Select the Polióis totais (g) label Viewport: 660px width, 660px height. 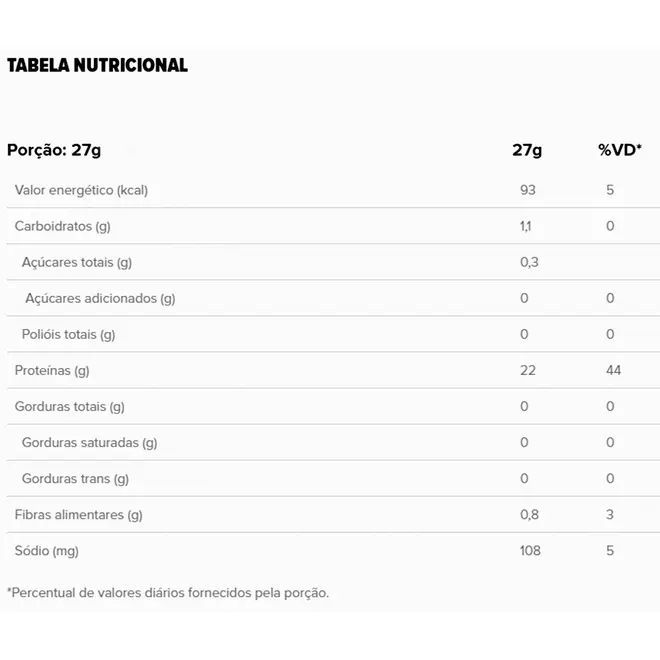[x=69, y=335]
